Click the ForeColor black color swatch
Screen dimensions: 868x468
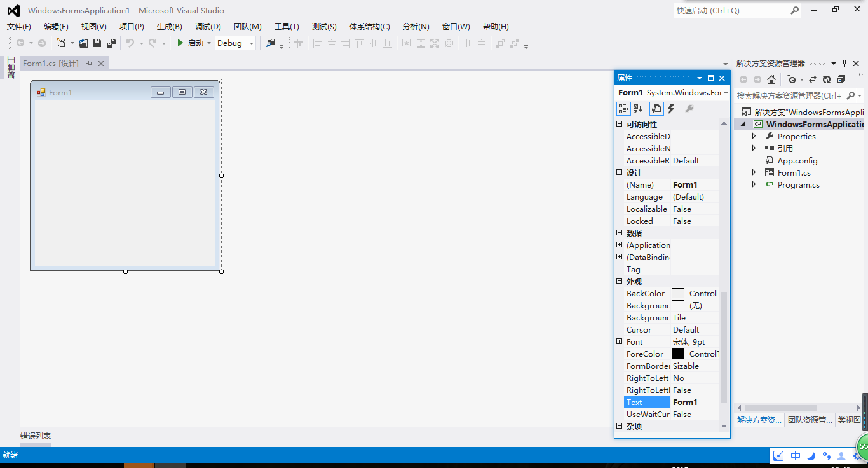pyautogui.click(x=678, y=354)
